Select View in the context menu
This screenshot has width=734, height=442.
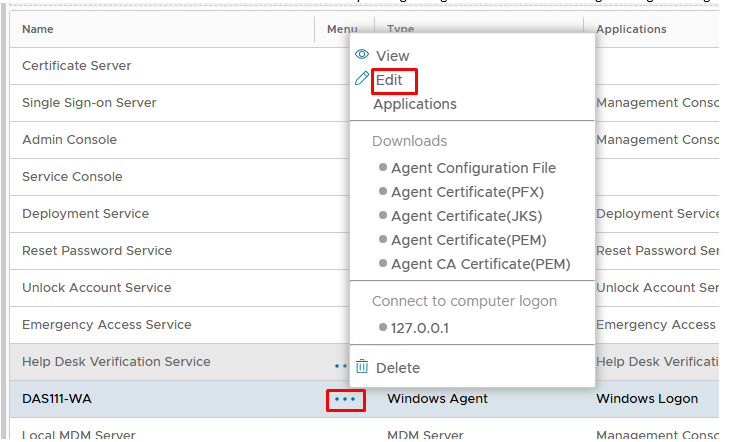392,56
